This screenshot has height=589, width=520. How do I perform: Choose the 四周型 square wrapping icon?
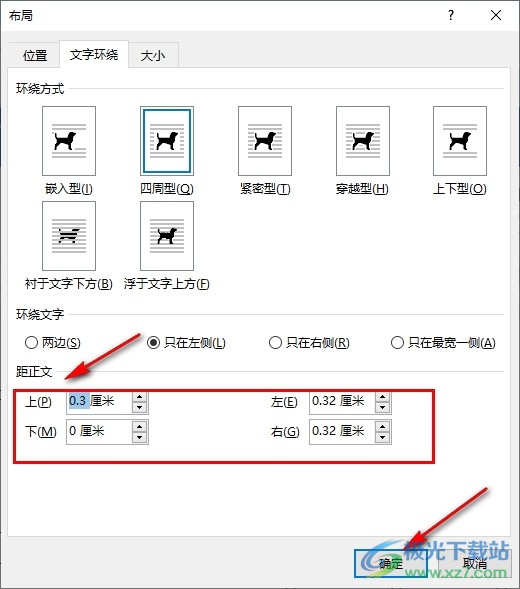pos(167,141)
